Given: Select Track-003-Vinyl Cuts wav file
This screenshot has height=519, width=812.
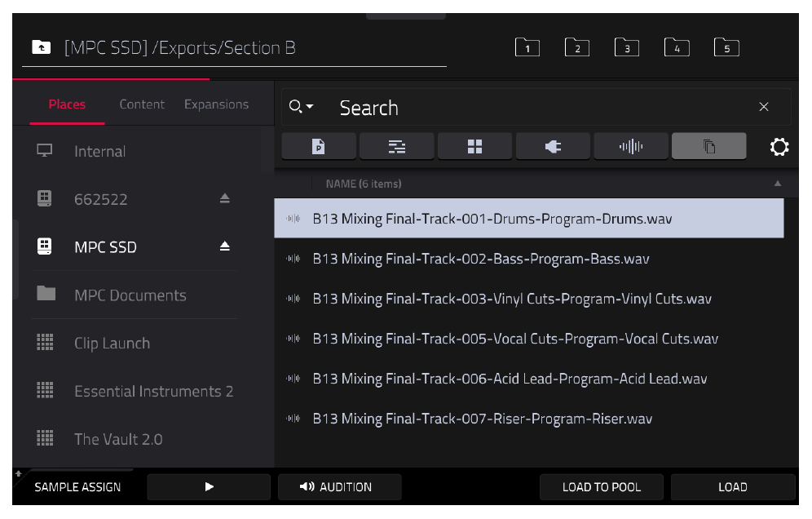Looking at the screenshot, I should click(529, 298).
